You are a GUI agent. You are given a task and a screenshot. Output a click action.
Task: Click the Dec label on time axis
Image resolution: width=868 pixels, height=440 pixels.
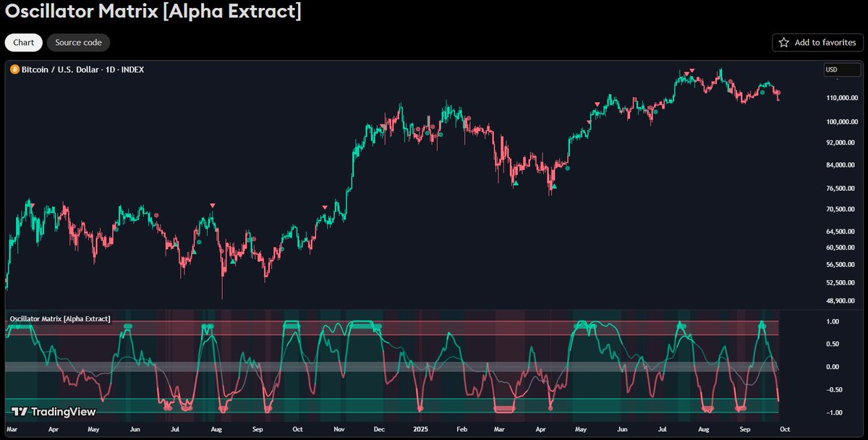378,428
